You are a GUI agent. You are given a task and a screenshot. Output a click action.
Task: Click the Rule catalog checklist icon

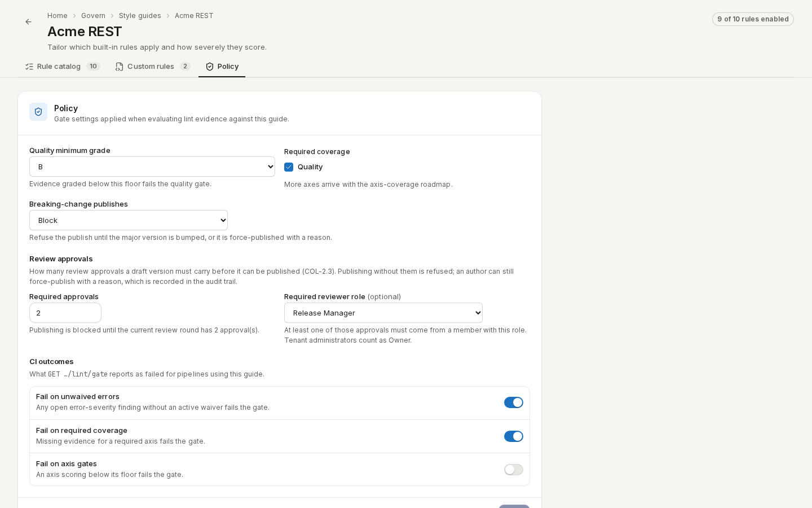(29, 67)
